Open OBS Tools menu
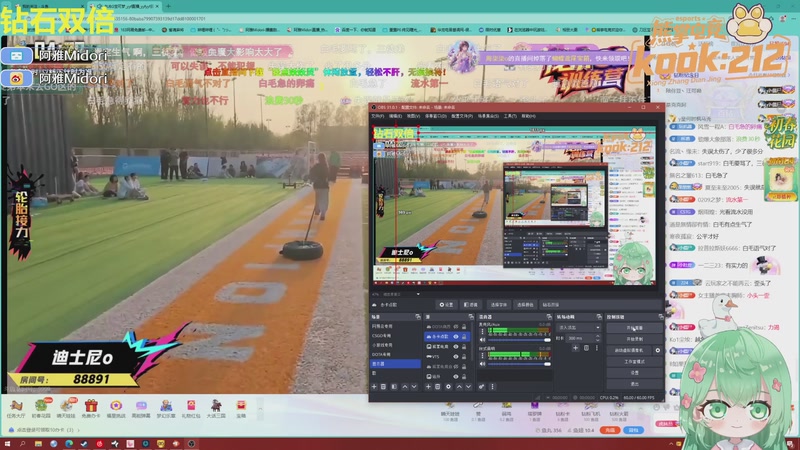 point(510,116)
